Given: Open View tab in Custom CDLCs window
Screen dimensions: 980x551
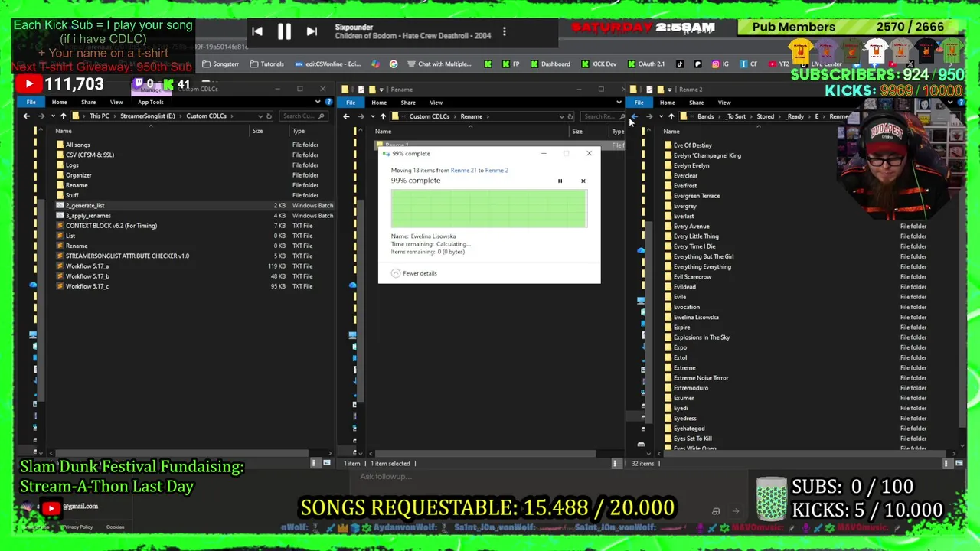Looking at the screenshot, I should [x=116, y=102].
